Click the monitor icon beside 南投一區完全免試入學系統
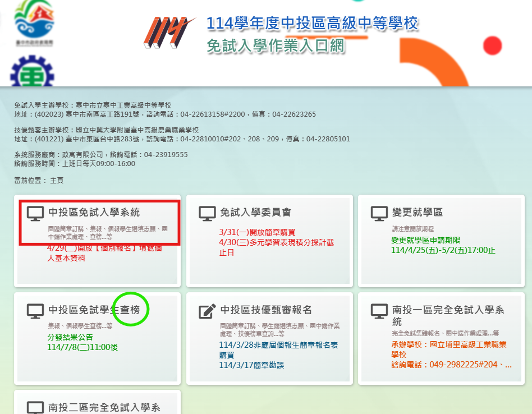The height and width of the screenshot is (414, 532). (x=379, y=311)
